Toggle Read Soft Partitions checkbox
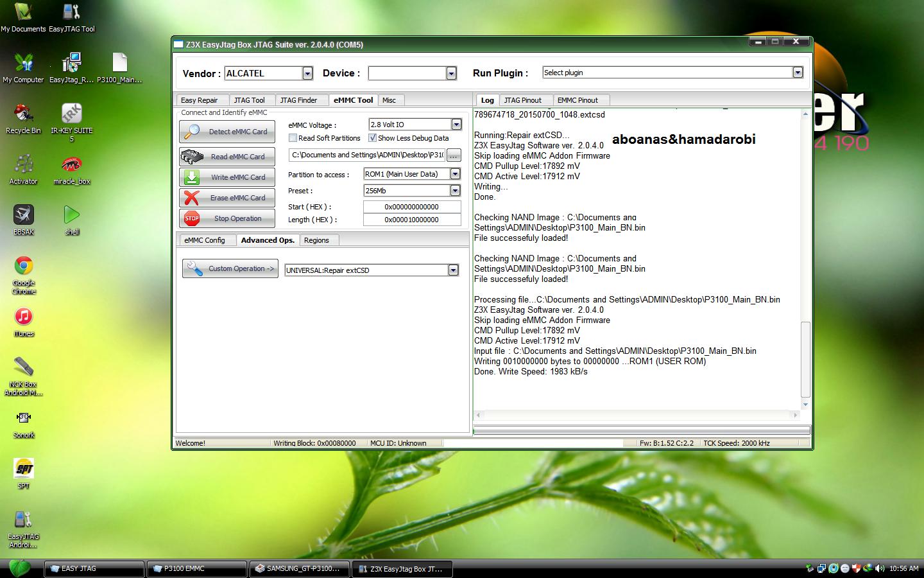The height and width of the screenshot is (578, 924). pos(293,138)
